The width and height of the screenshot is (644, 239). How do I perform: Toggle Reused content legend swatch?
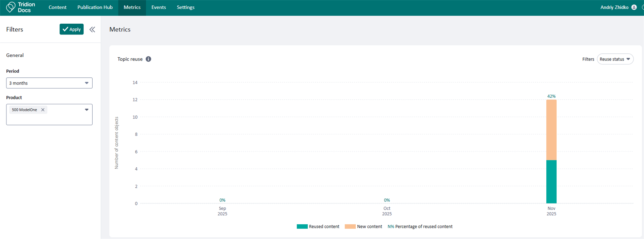click(302, 226)
